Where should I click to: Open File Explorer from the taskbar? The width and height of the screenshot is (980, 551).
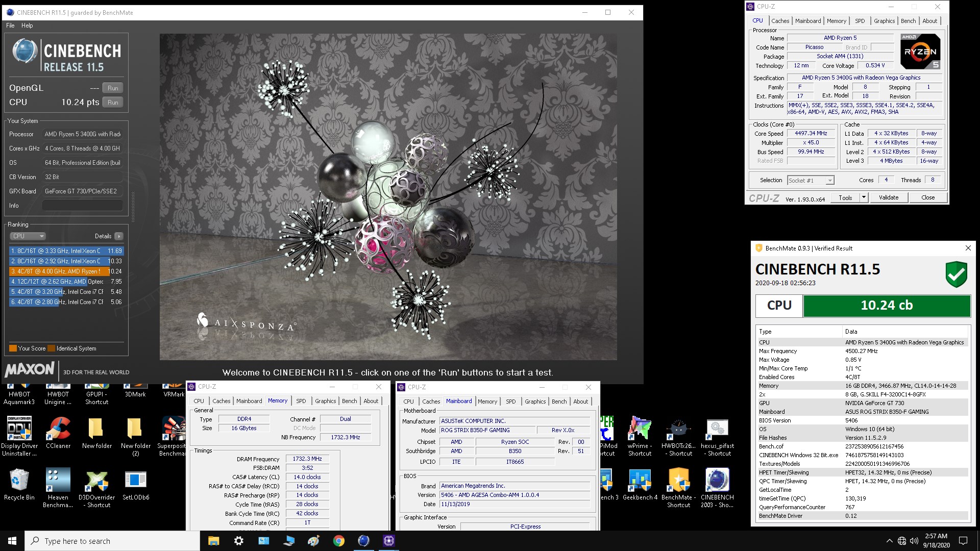coord(214,541)
